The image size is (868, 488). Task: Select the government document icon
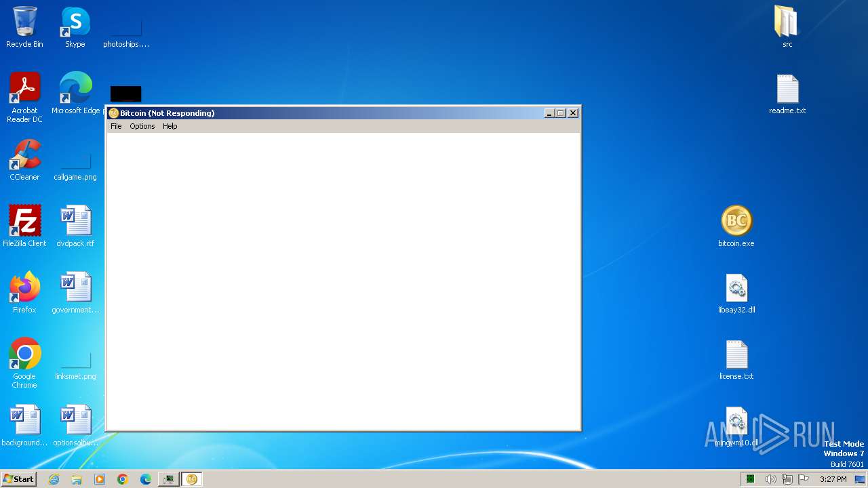75,293
